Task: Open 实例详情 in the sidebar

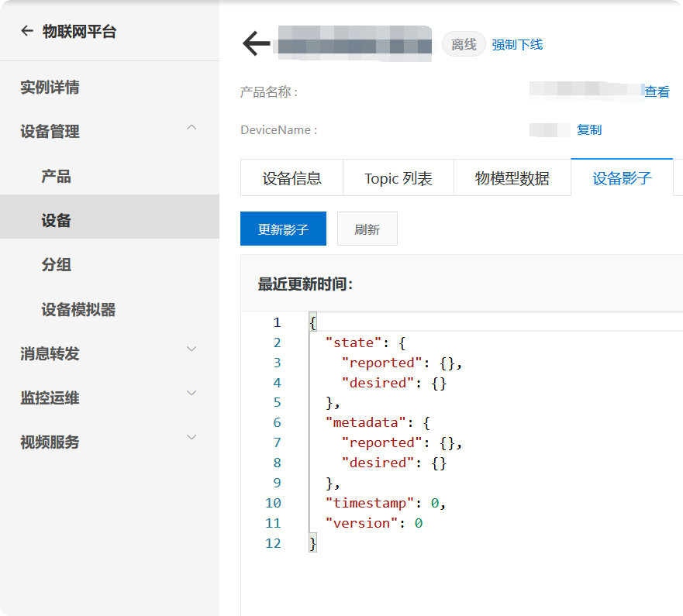Action: coord(50,87)
